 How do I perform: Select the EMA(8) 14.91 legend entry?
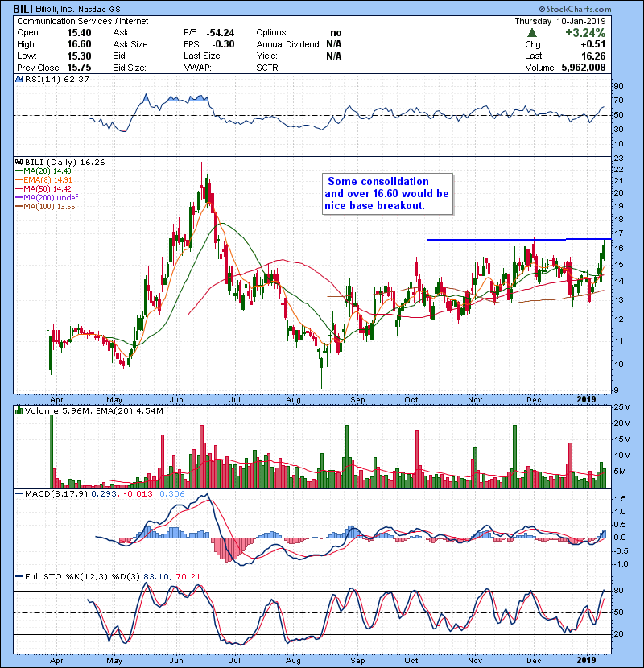click(x=43, y=179)
